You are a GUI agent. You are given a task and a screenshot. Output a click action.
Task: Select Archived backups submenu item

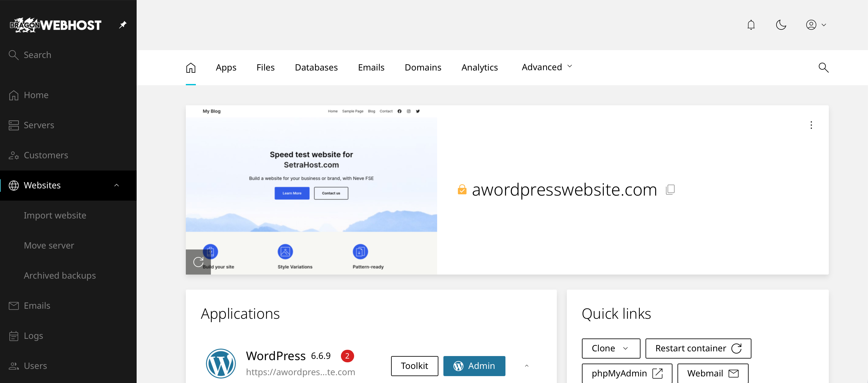point(60,275)
